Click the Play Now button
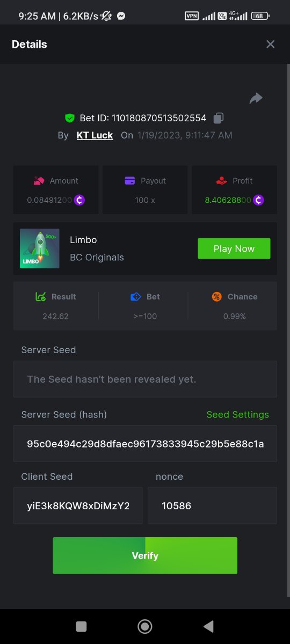This screenshot has width=290, height=644. [234, 248]
